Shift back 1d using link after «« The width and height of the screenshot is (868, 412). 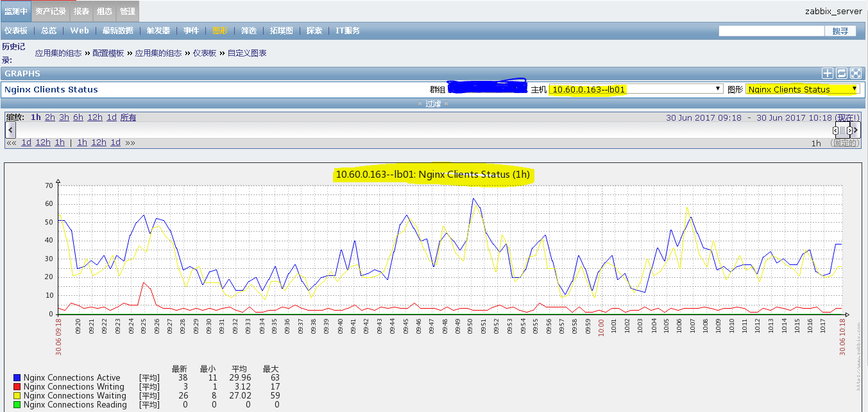pos(26,142)
